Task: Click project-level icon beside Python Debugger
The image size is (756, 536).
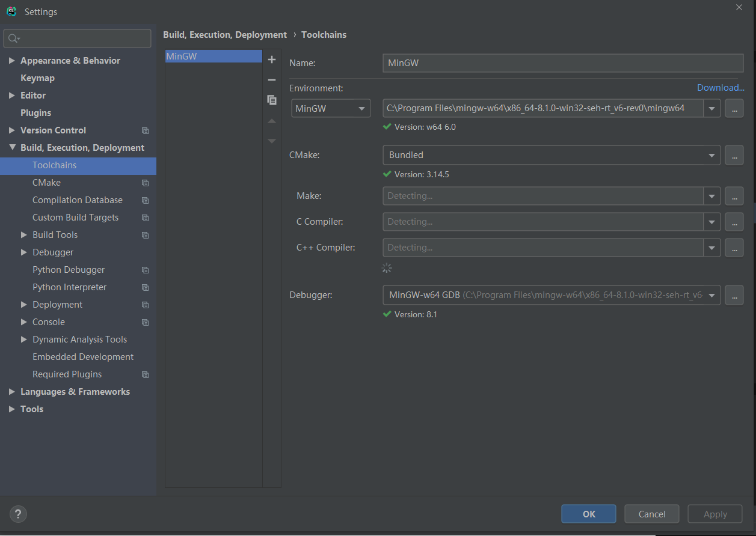Action: click(x=145, y=270)
